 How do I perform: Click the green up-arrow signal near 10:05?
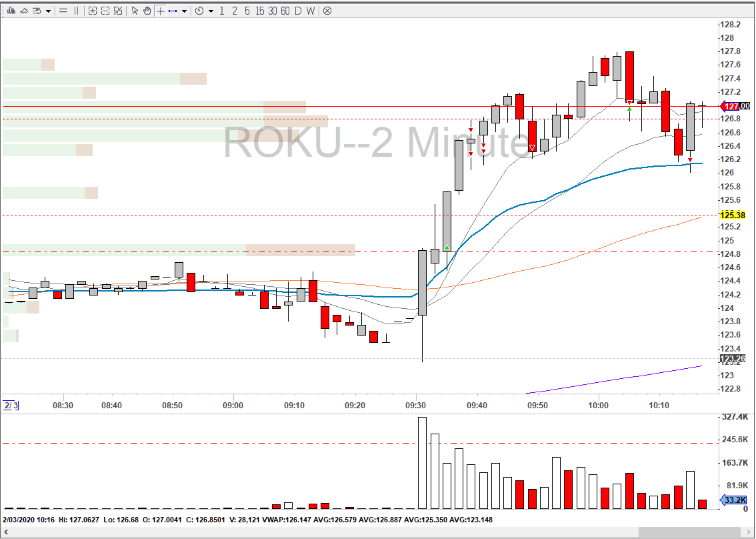629,109
